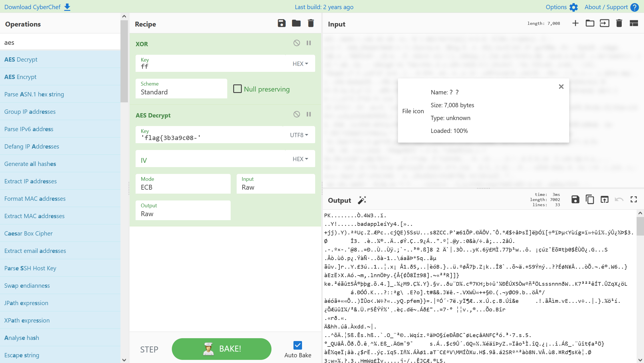644x363 pixels.
Task: Disable the XOR operation
Action: pyautogui.click(x=297, y=43)
